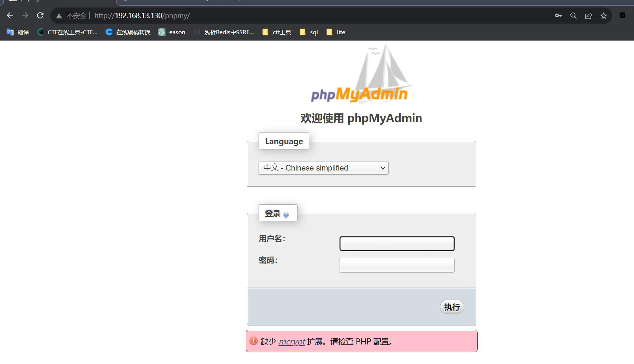Click the phpMyAdmin sailboat logo
The width and height of the screenshot is (634, 364).
point(361,74)
